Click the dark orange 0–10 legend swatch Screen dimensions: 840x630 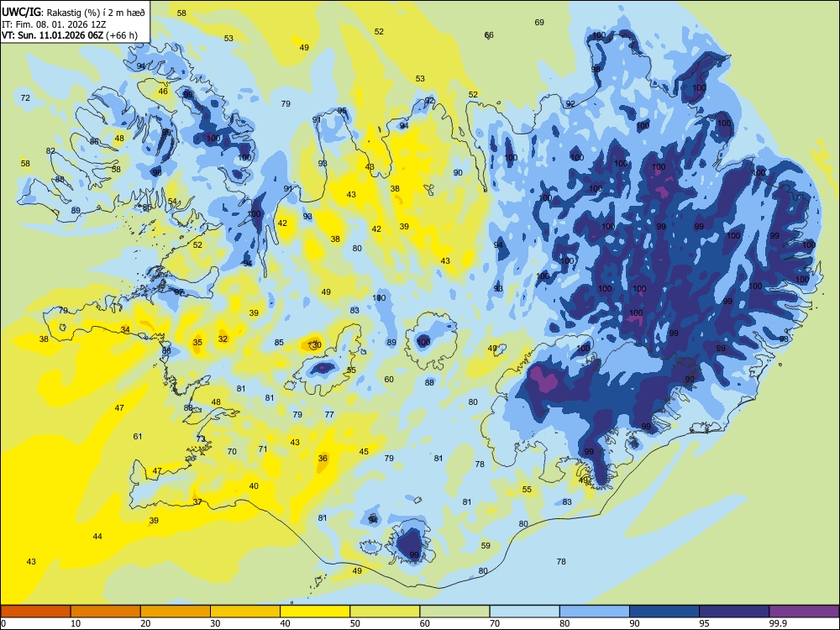point(35,612)
